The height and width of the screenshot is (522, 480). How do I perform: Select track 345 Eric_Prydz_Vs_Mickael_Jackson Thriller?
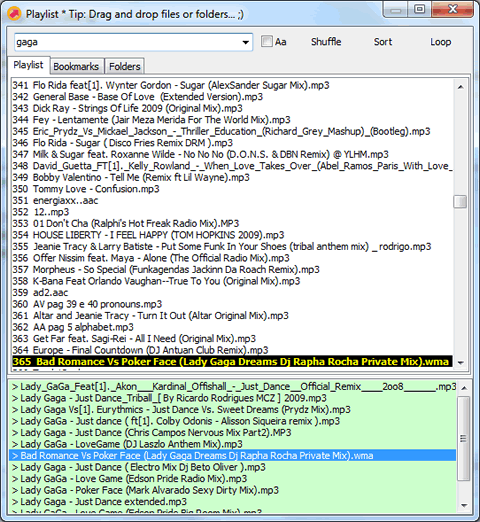pyautogui.click(x=232, y=131)
